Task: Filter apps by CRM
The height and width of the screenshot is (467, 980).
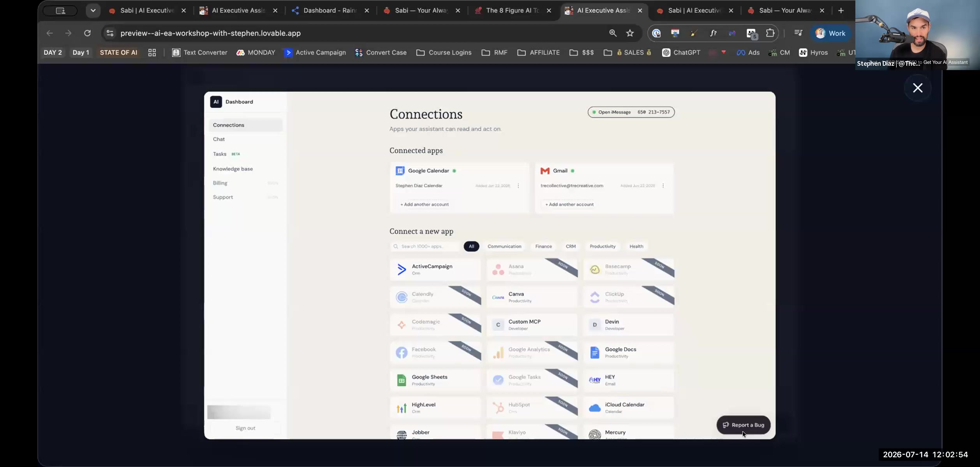Action: coord(571,246)
